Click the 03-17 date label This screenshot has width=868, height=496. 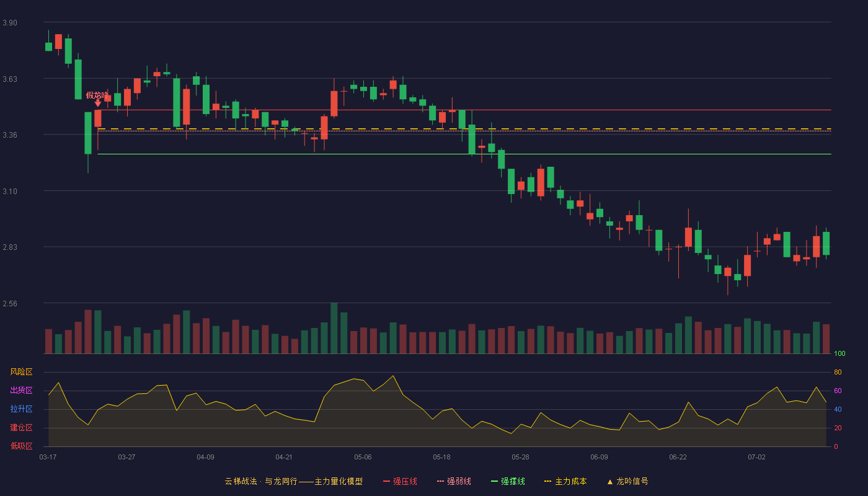pyautogui.click(x=48, y=457)
